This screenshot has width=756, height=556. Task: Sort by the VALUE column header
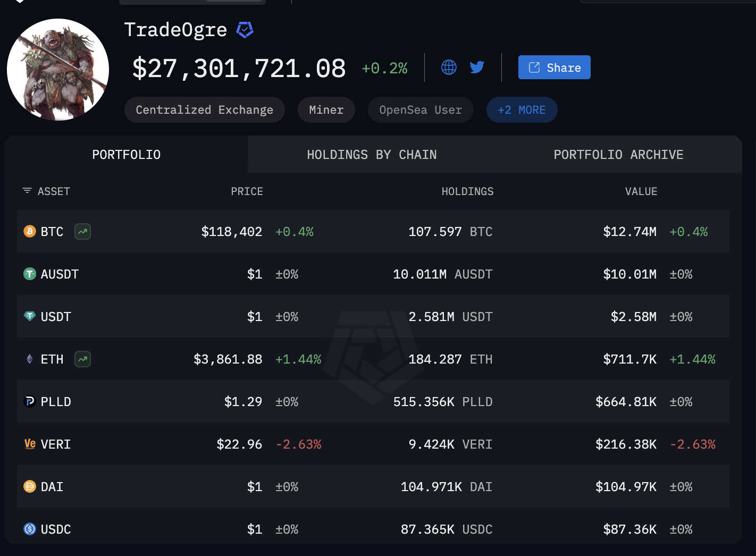coord(641,191)
